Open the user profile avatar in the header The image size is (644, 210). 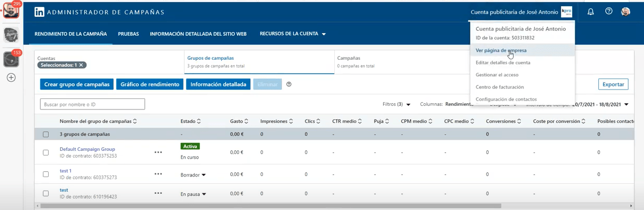625,12
